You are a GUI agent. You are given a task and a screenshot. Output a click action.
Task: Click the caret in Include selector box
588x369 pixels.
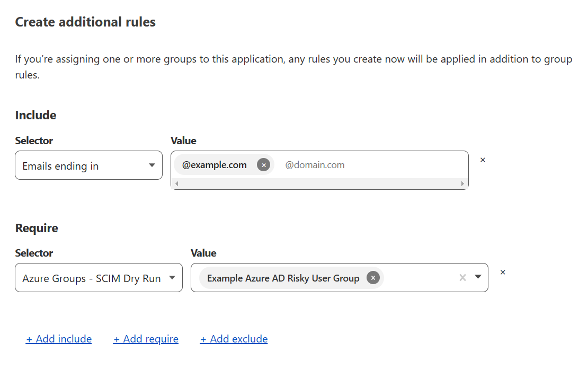(152, 165)
